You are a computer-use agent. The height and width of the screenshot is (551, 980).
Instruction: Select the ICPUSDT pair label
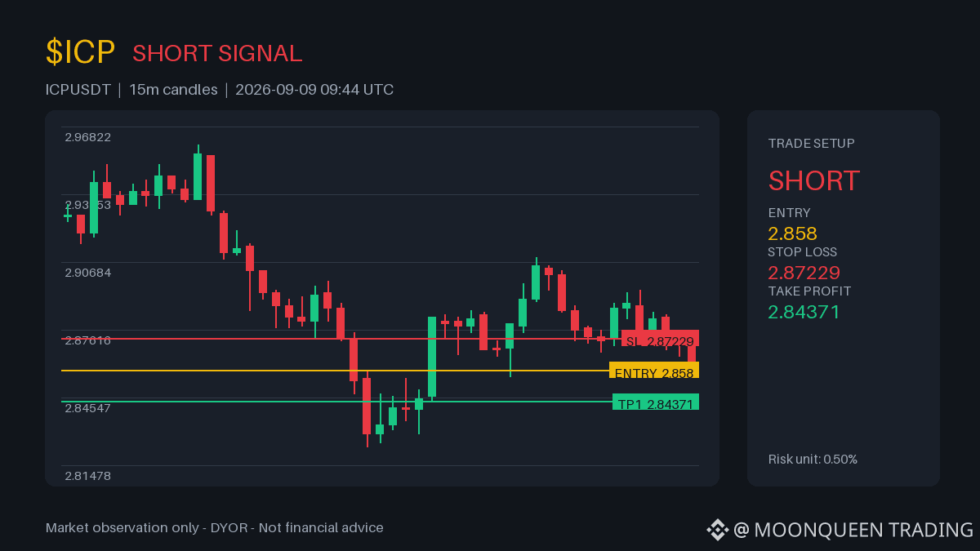(78, 90)
